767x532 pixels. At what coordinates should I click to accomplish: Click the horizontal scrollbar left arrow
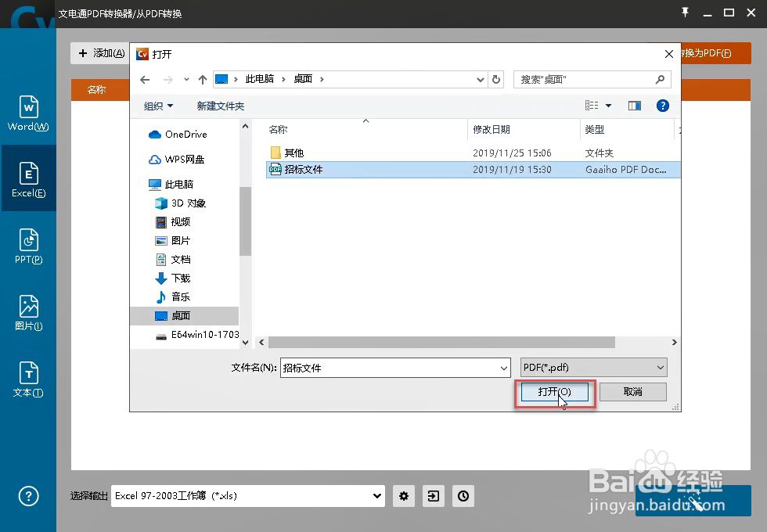click(261, 343)
